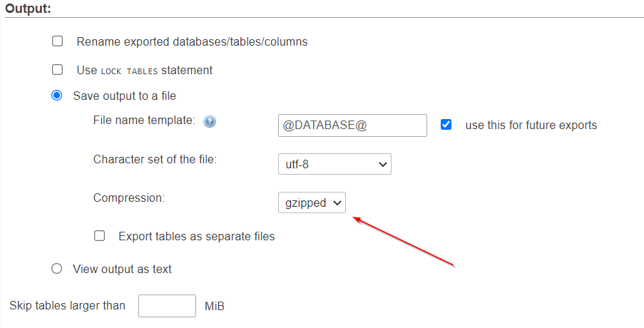Click the chevron arrow of utf-8 select

coord(383,164)
